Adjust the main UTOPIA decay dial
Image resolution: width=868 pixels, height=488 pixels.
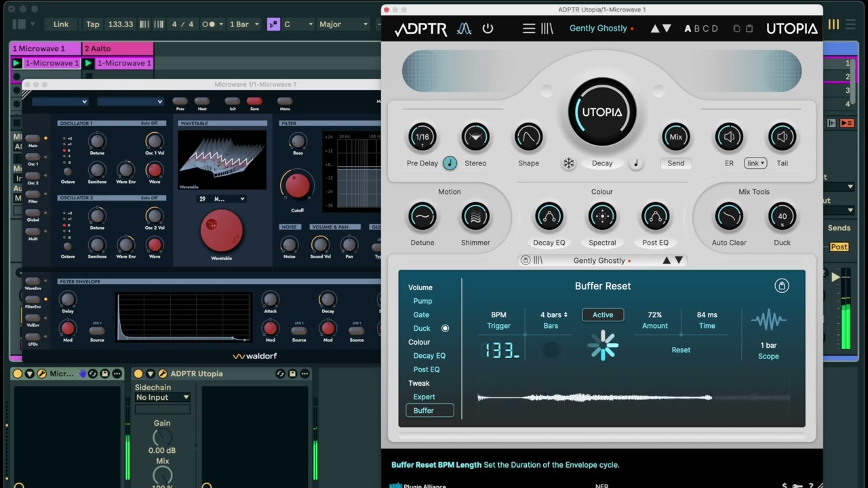602,112
